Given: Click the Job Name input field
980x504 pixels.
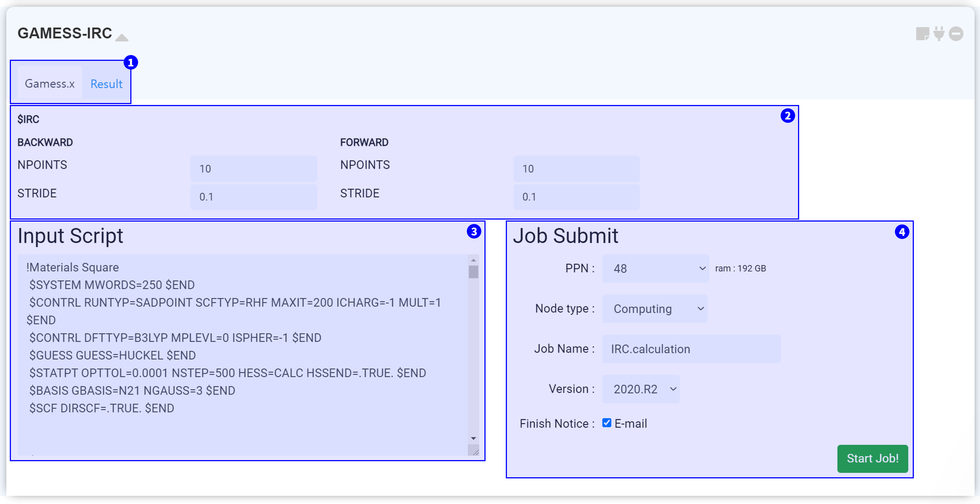Looking at the screenshot, I should coord(691,349).
